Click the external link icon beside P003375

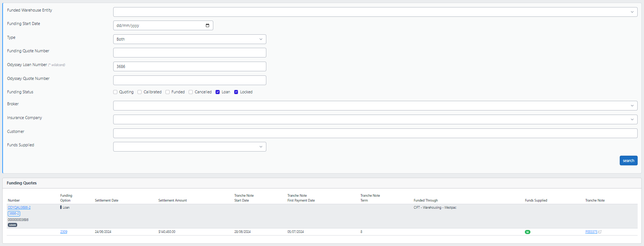600,232
